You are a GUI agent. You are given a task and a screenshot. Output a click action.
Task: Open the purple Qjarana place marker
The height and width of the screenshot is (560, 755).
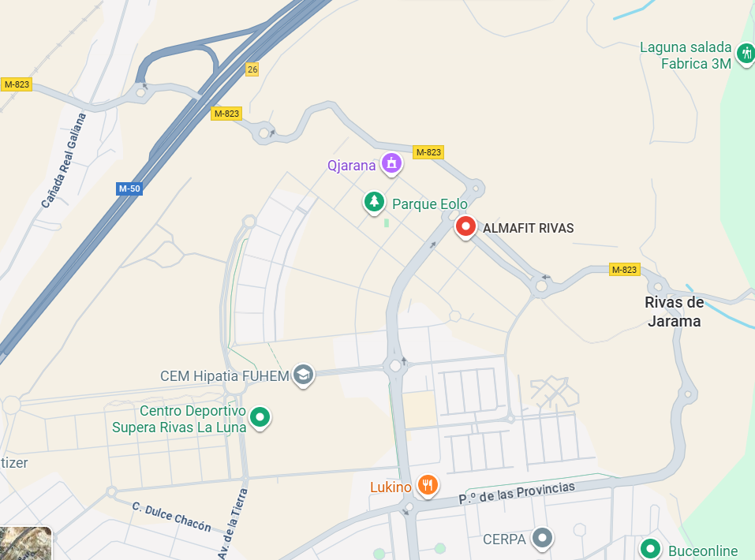click(392, 164)
